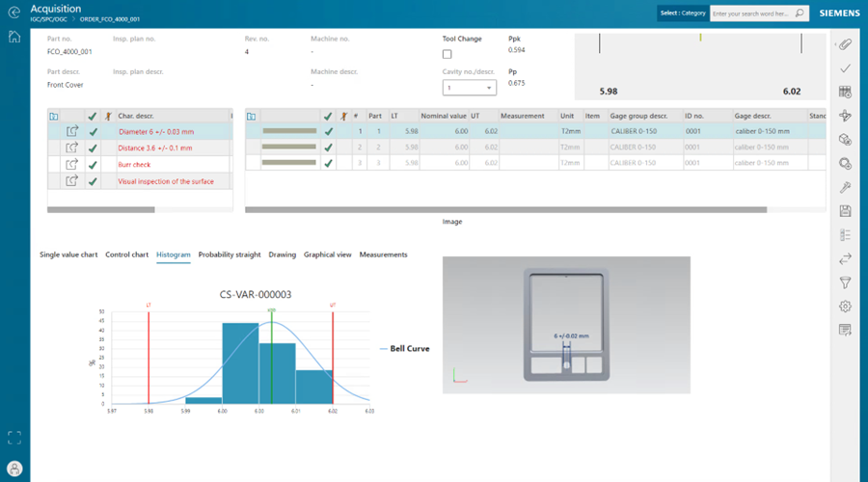The image size is (868, 482).
Task: Click the measurement table horizontal scrollbar
Action: click(x=505, y=210)
